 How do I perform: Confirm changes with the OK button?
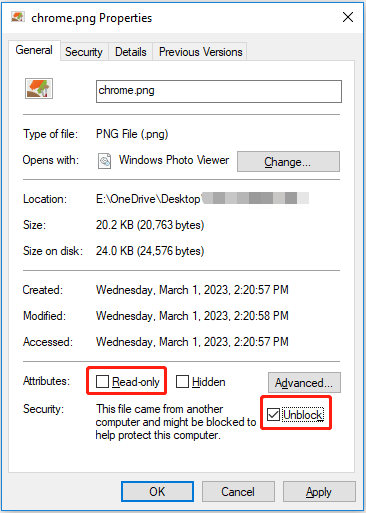157,492
